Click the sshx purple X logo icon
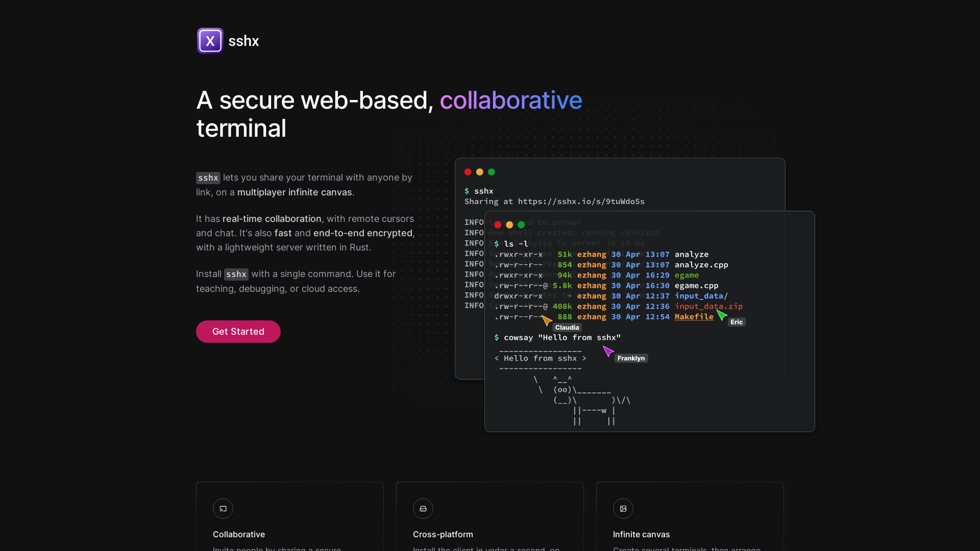The width and height of the screenshot is (980, 551). click(x=210, y=41)
